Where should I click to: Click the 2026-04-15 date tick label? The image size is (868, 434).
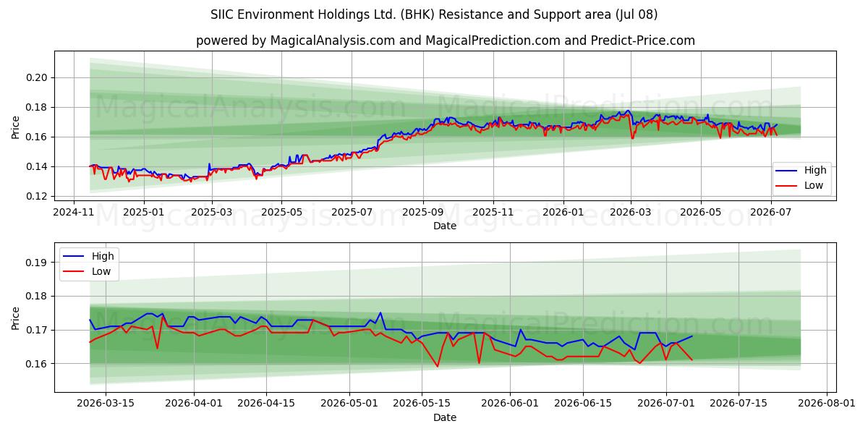pos(266,404)
